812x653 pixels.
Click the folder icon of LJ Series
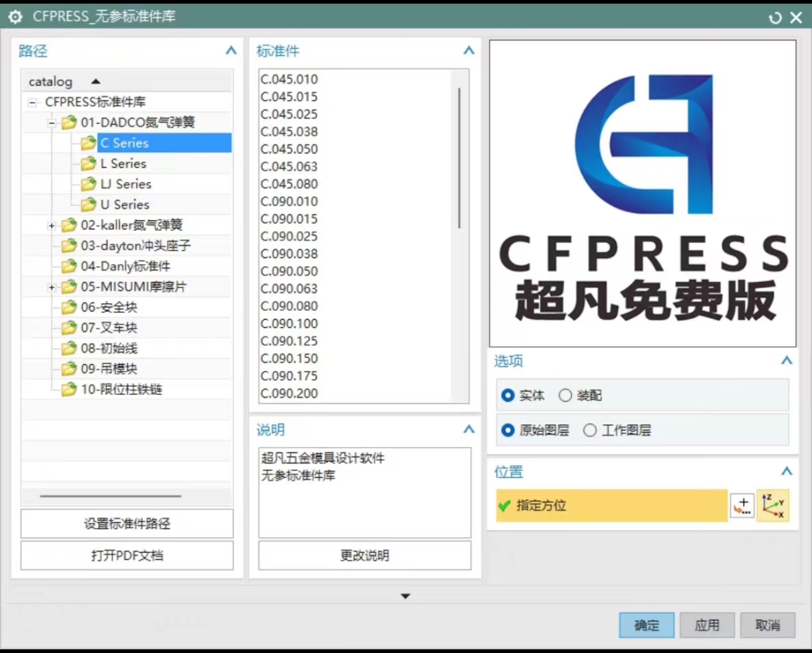tap(89, 184)
